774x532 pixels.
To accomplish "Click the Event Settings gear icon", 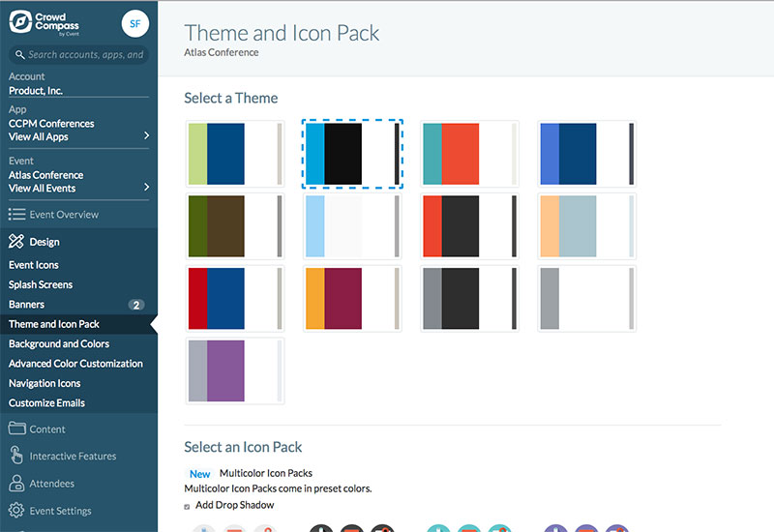I will pos(16,511).
